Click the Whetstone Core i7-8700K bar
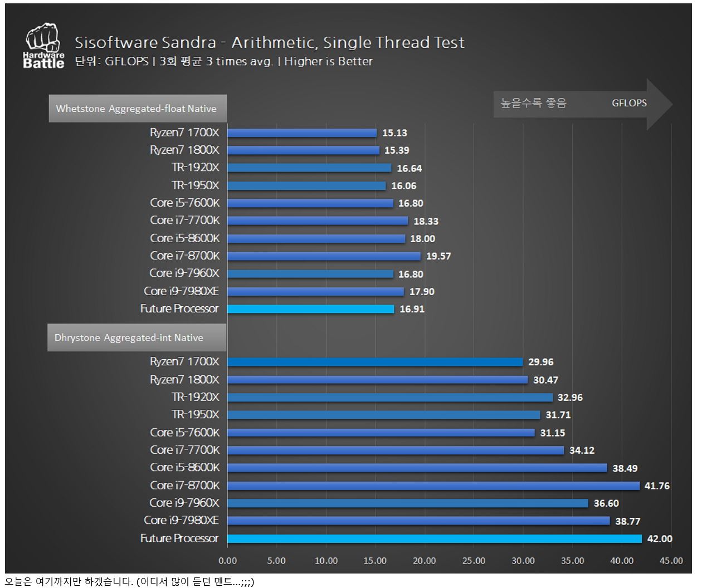Viewport: 702px width, 588px height. (x=324, y=256)
